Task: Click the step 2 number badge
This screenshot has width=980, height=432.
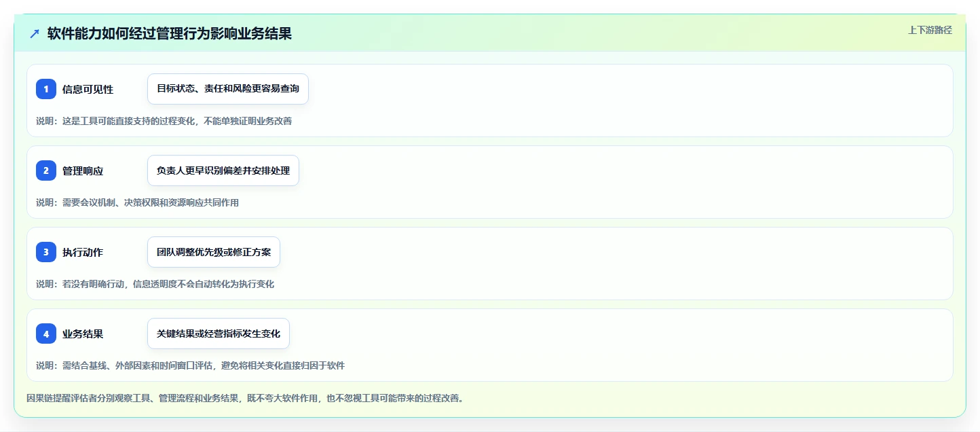Action: (46, 170)
